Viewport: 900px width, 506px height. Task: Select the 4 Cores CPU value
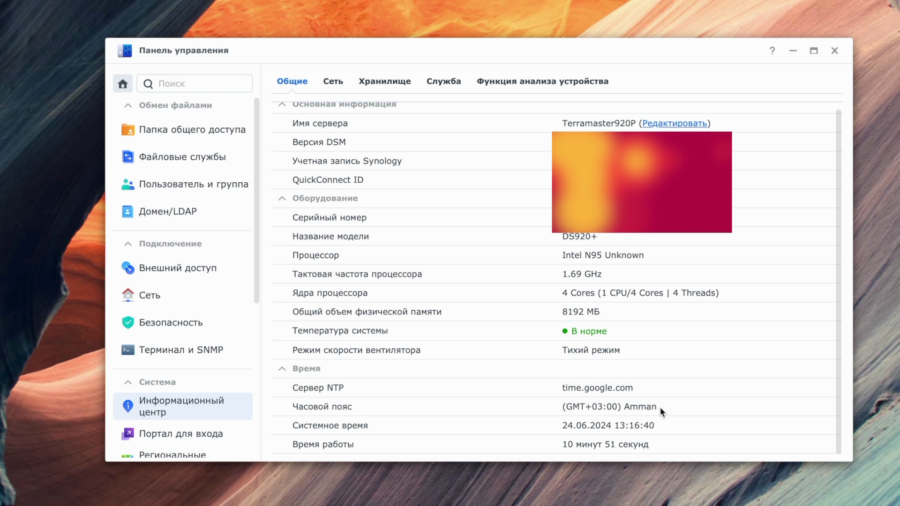coord(640,293)
